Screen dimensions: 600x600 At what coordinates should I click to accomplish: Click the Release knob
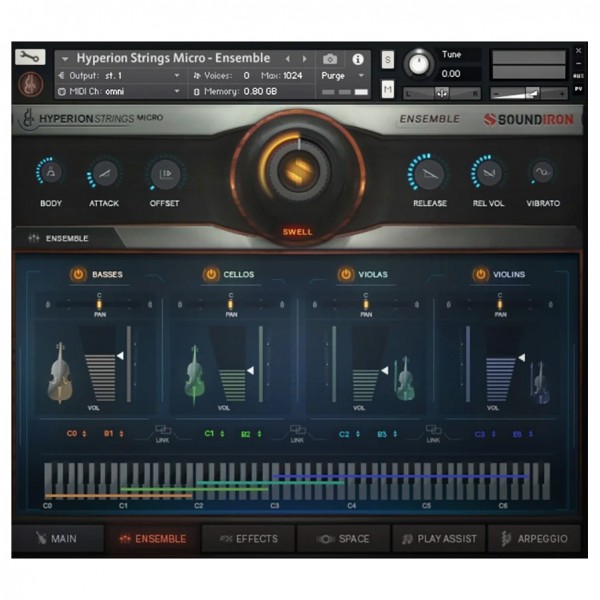(x=429, y=173)
